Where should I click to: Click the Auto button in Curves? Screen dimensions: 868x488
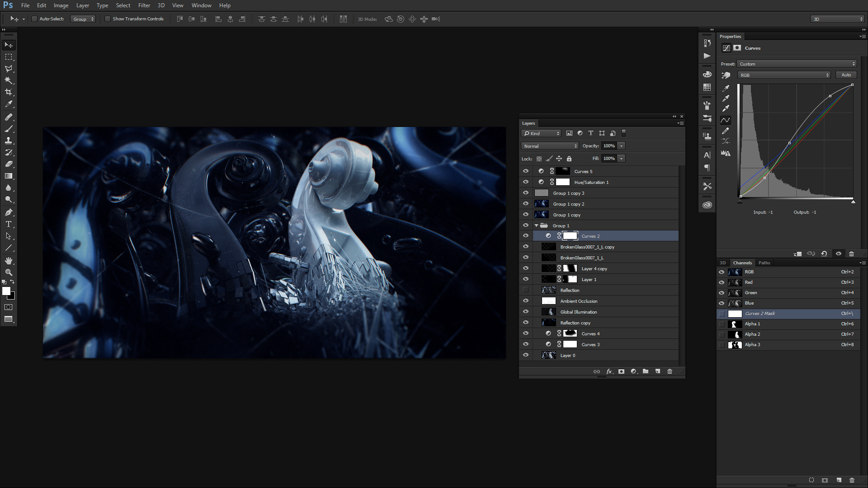(846, 75)
